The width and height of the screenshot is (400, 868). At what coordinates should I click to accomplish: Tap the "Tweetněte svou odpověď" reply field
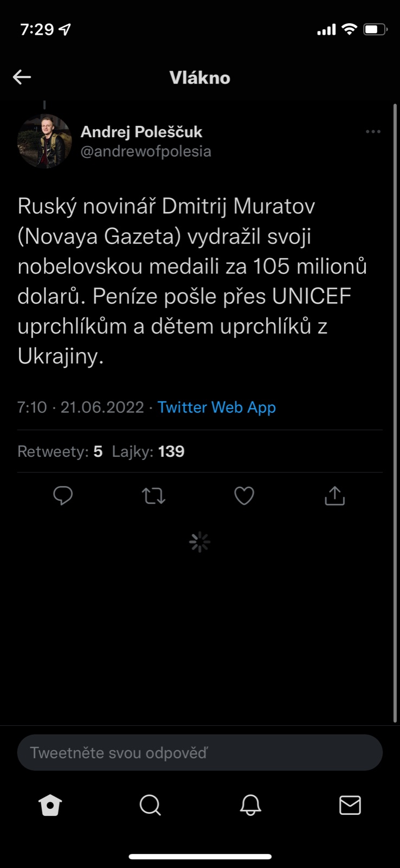point(200,752)
